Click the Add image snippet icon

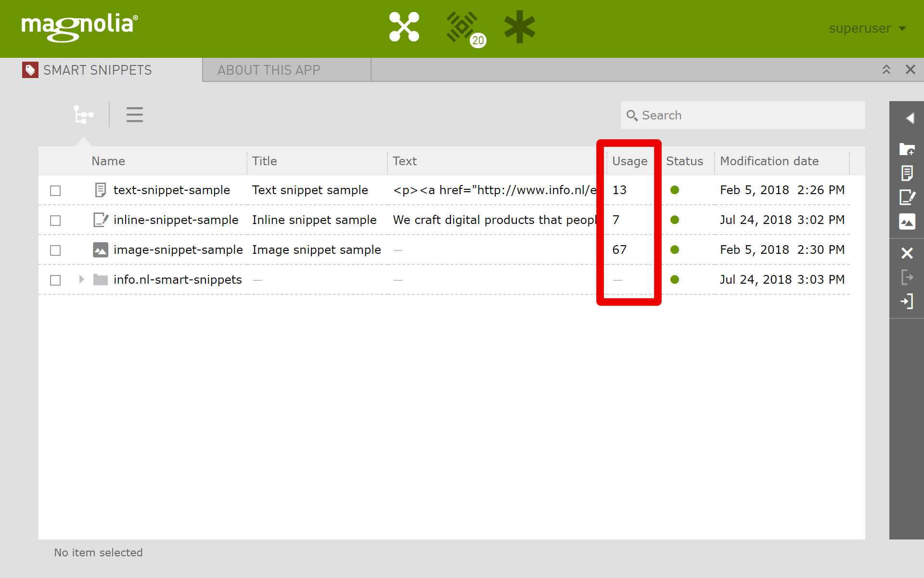(x=907, y=222)
